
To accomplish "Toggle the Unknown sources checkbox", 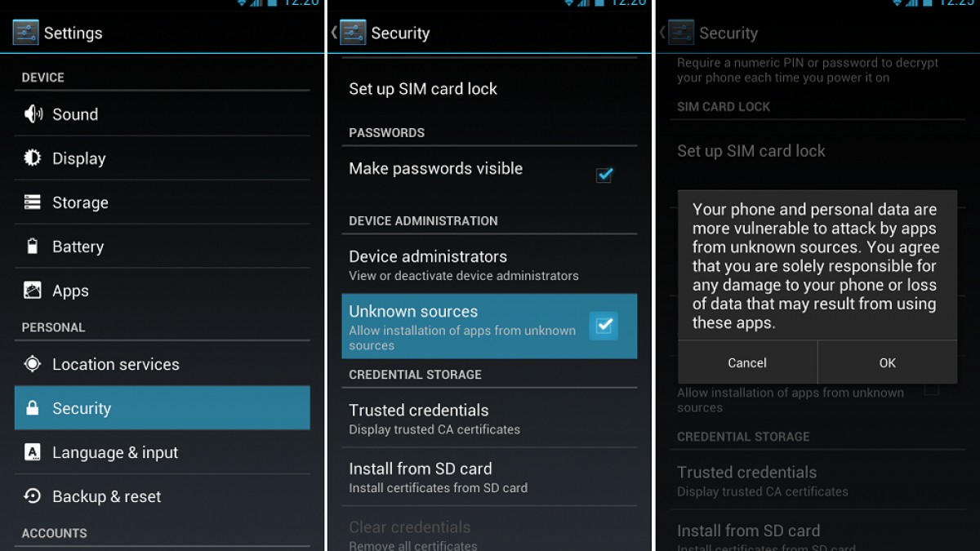I will [604, 326].
